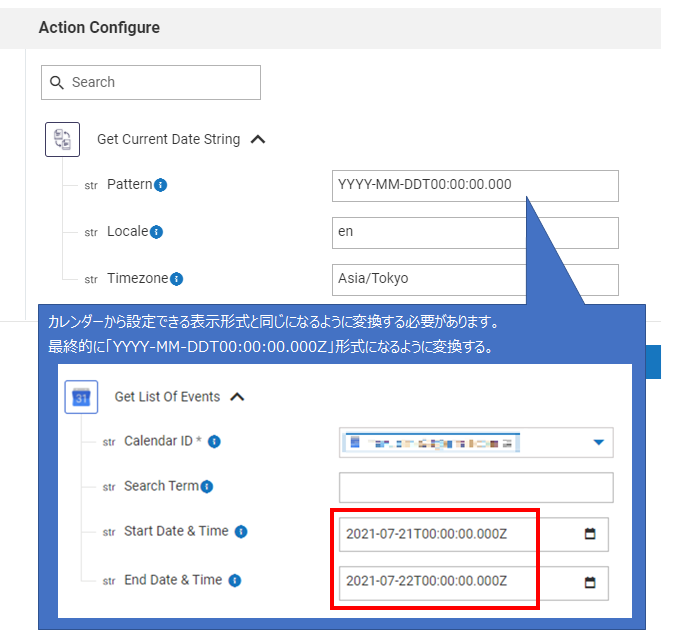Collapse the Get List Of Events section
Viewport: 682px width, 630px height.
point(237,397)
